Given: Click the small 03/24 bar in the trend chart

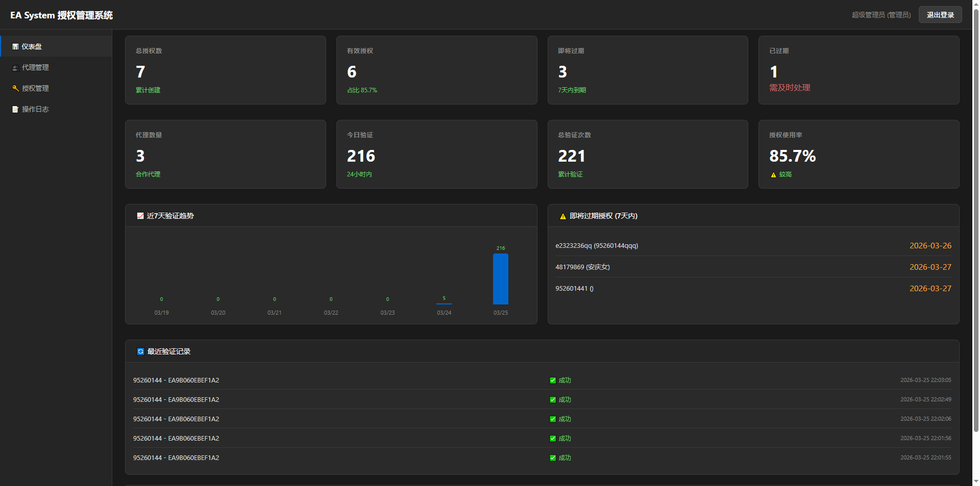Looking at the screenshot, I should (444, 303).
